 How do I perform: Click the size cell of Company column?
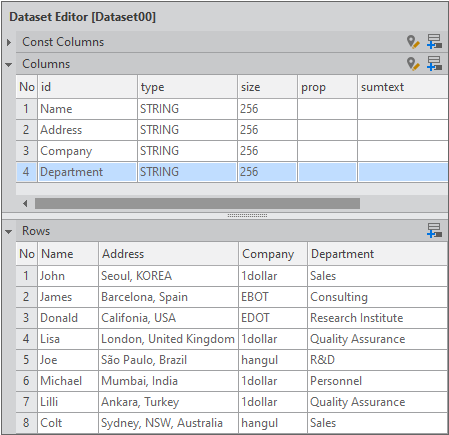[x=267, y=151]
